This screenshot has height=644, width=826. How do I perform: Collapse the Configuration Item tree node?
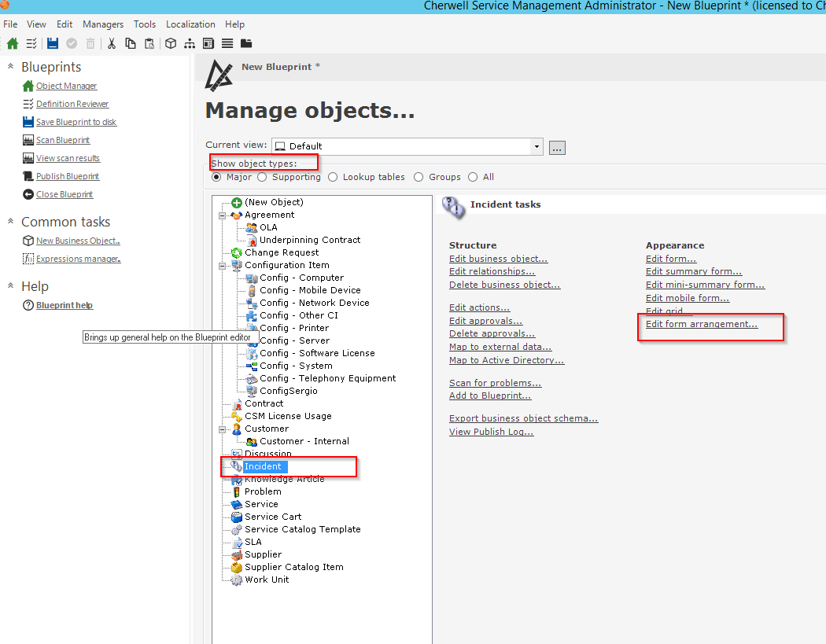pyautogui.click(x=223, y=266)
